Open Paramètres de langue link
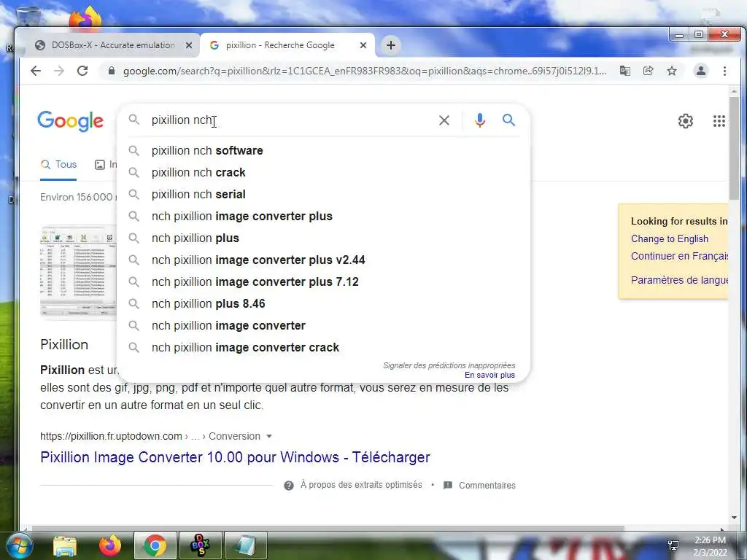747x560 pixels. tap(679, 280)
